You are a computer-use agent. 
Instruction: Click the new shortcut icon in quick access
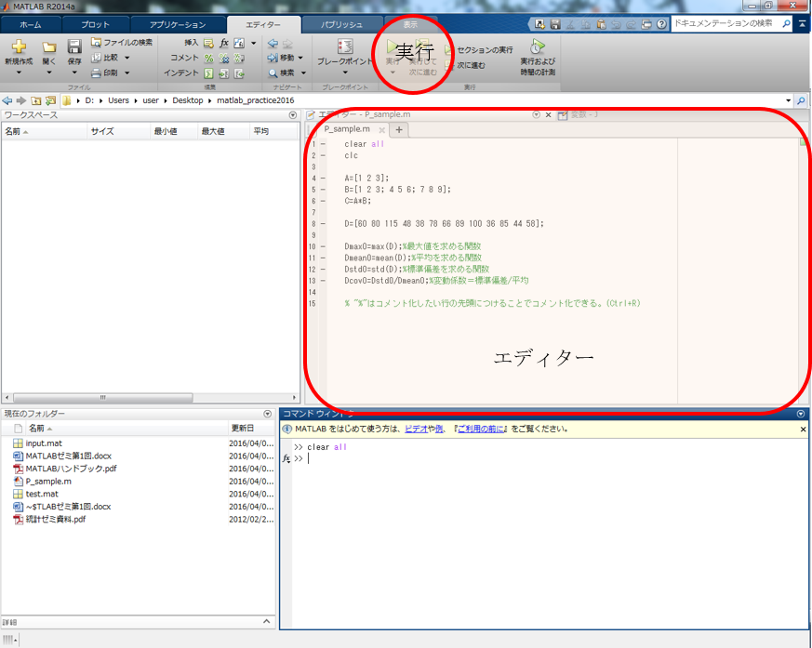coord(539,24)
